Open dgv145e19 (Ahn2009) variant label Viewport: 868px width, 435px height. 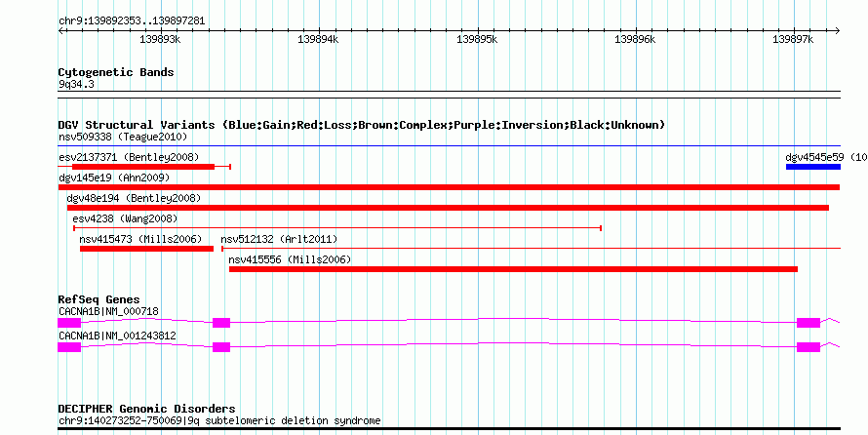pos(114,178)
